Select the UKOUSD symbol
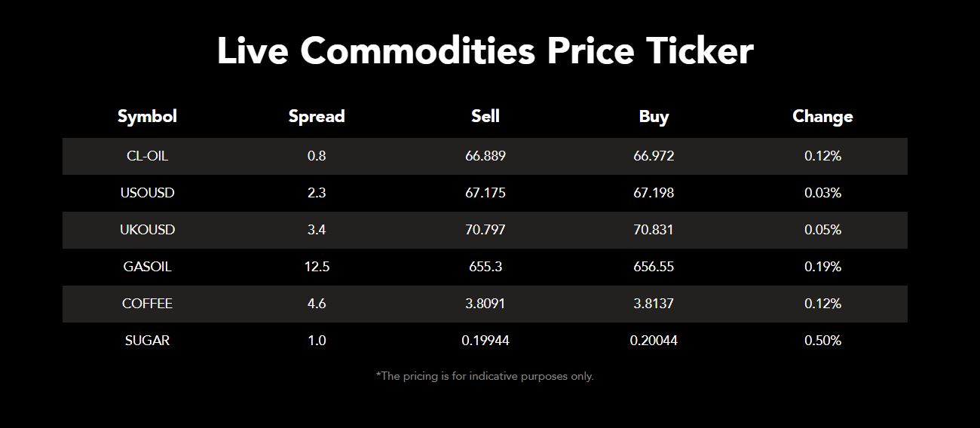This screenshot has height=428, width=980. point(147,230)
